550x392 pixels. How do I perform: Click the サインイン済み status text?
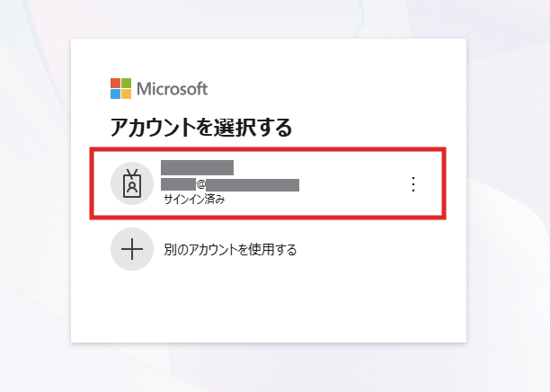point(194,200)
